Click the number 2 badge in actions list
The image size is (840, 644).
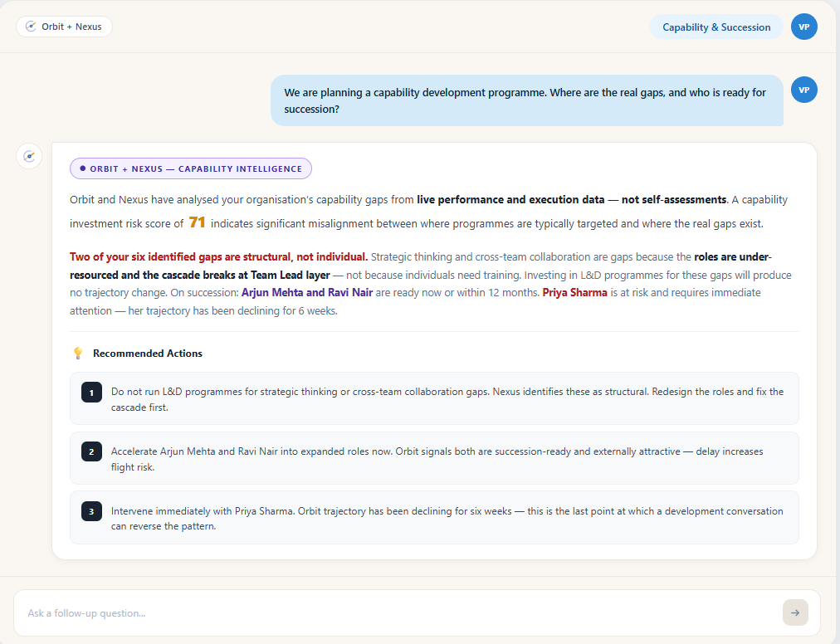coord(91,451)
